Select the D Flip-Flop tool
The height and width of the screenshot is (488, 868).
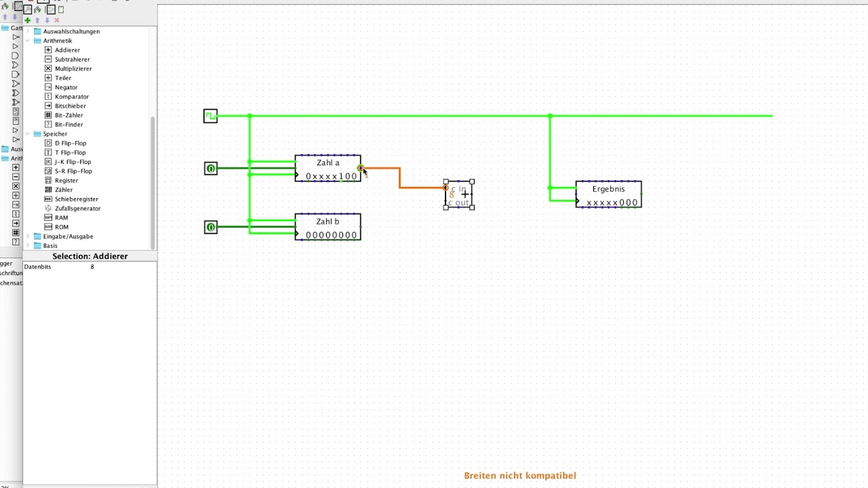[x=65, y=143]
